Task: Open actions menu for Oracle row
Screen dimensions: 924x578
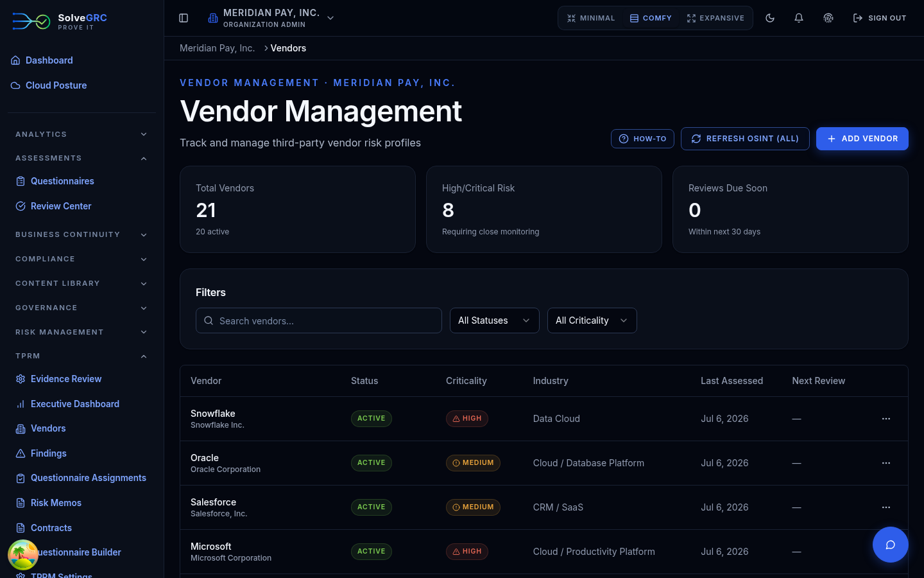Action: tap(886, 463)
